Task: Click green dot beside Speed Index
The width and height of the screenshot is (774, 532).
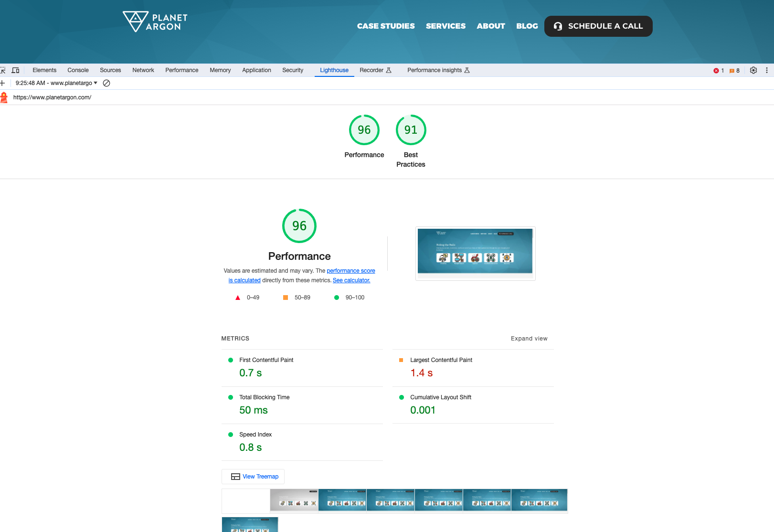Action: click(231, 435)
